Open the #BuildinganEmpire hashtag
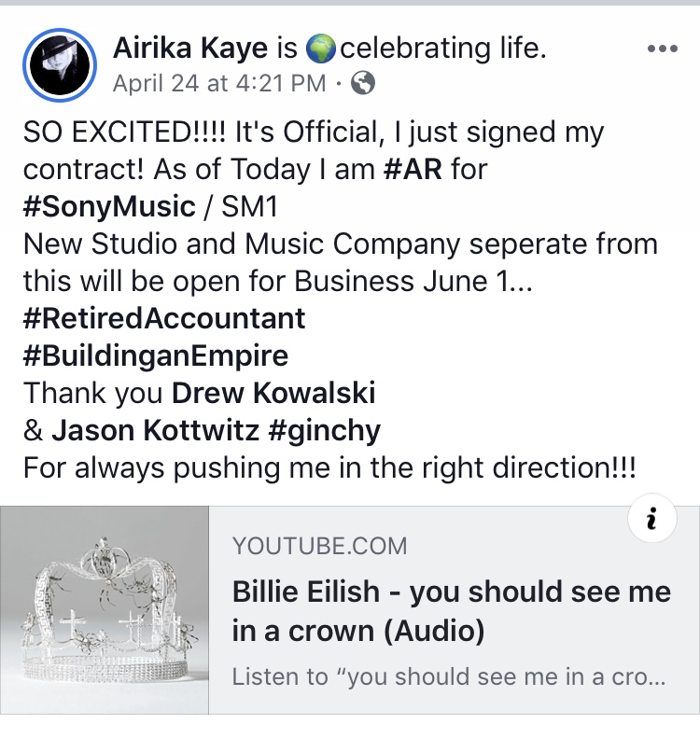This screenshot has width=700, height=738. [x=155, y=355]
